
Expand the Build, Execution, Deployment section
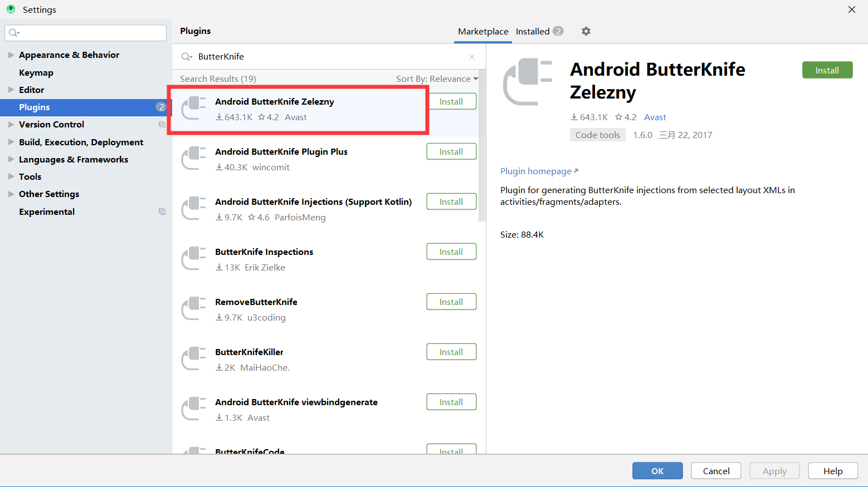pos(11,142)
